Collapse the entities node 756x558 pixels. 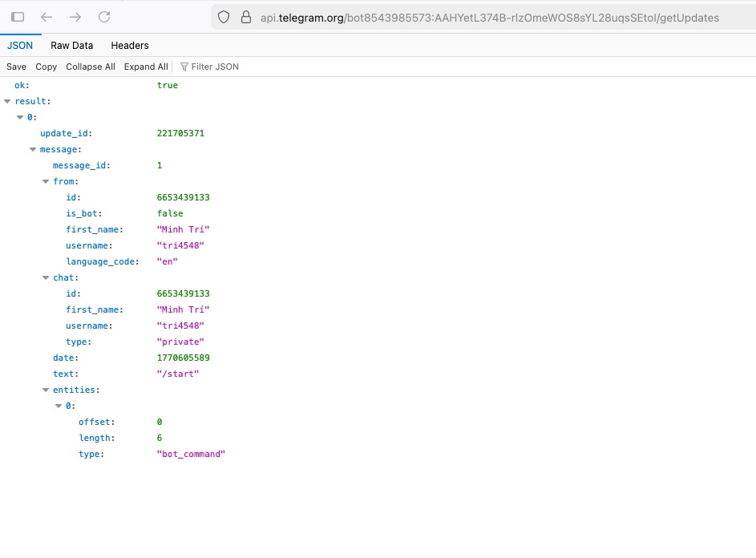(46, 390)
